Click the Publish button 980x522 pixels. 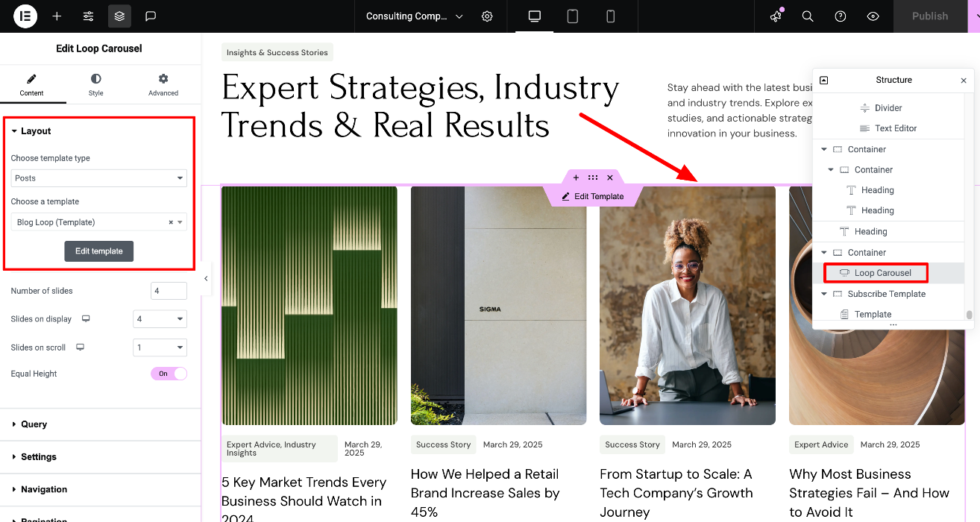(930, 16)
